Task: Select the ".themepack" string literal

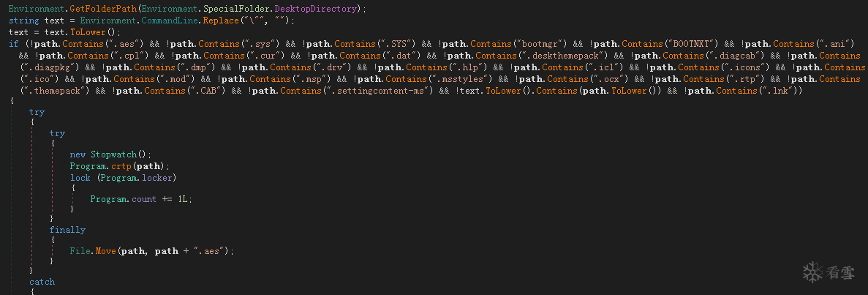Action: click(53, 90)
